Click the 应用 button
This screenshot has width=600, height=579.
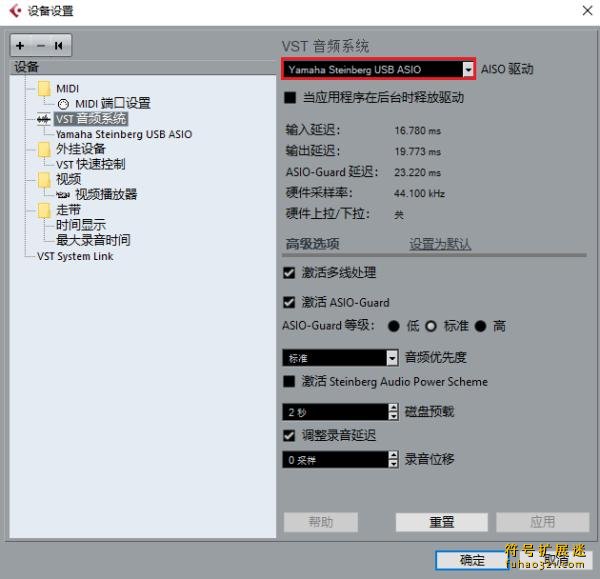tap(543, 522)
